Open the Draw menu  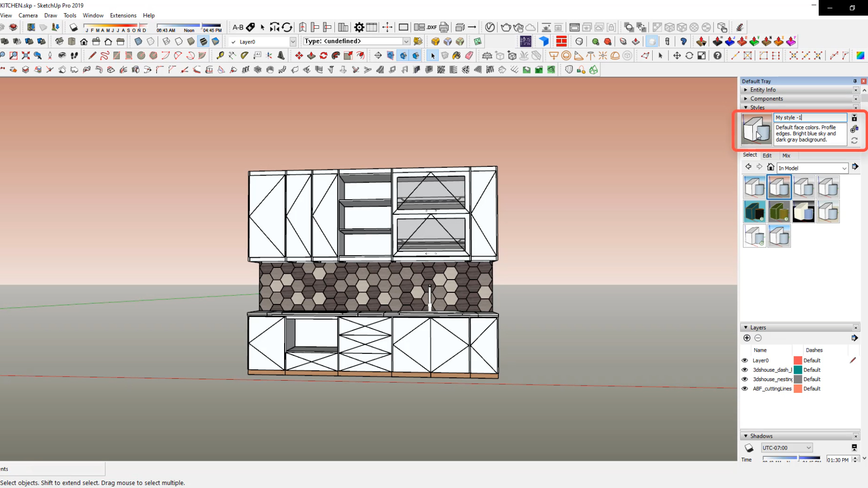click(x=50, y=16)
